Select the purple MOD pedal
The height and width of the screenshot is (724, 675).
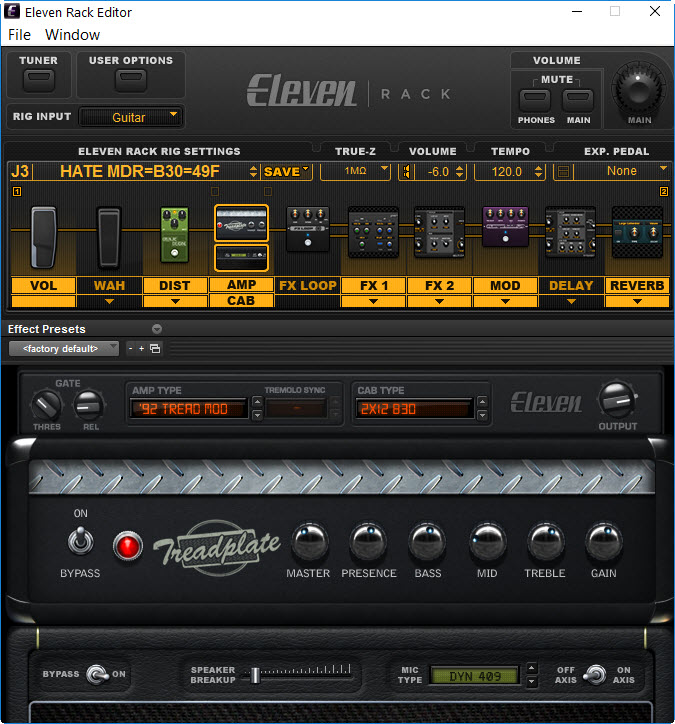click(x=505, y=226)
